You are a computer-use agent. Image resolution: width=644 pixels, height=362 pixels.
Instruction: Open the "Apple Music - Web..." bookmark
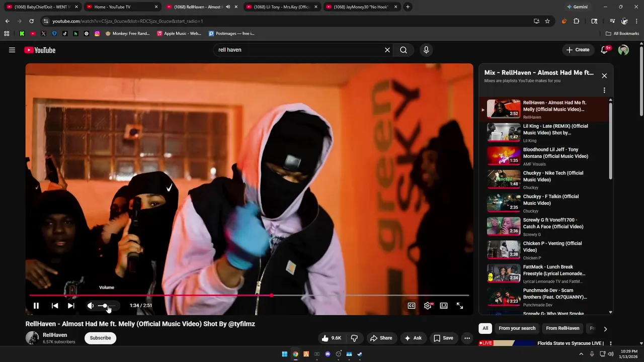coord(179,34)
